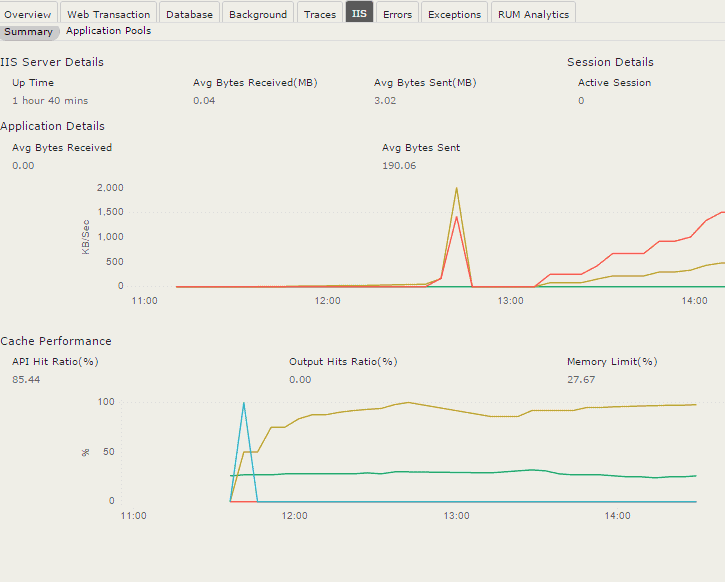This screenshot has height=582, width=725.
Task: Select the Background tab
Action: (257, 14)
